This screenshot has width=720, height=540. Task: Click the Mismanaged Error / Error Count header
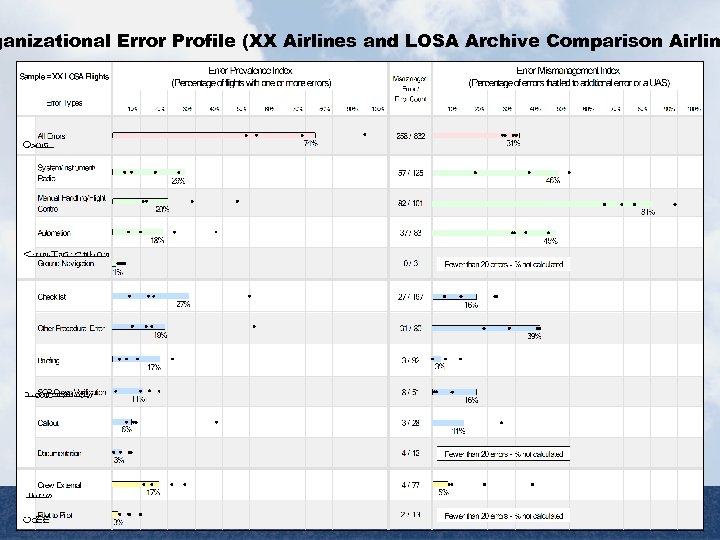point(410,89)
